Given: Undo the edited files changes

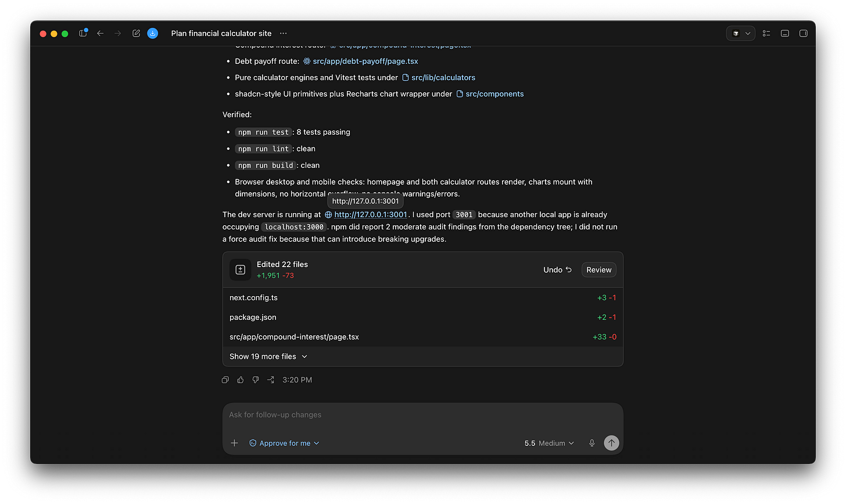Looking at the screenshot, I should [557, 269].
